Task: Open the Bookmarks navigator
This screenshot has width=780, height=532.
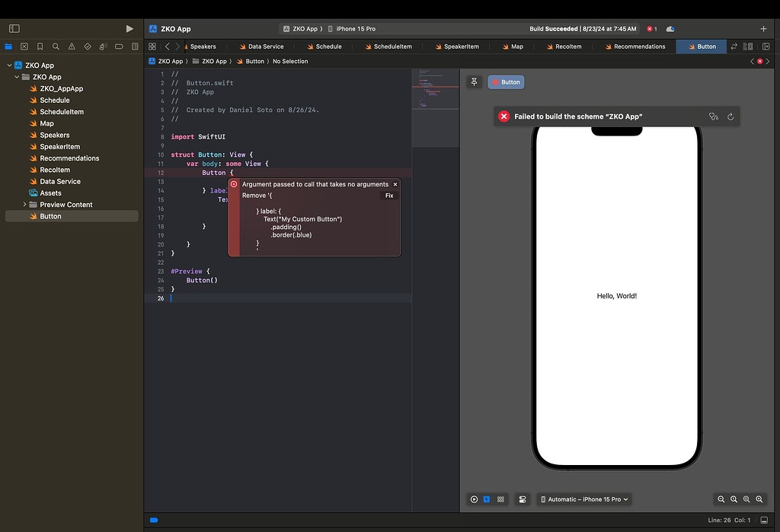Action: pos(40,46)
